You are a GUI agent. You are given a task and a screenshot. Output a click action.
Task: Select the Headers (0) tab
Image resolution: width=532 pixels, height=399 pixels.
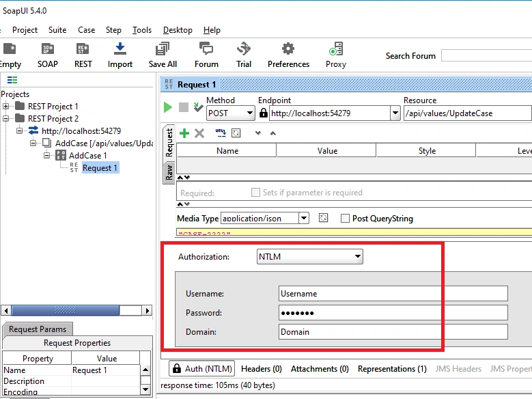tap(262, 368)
